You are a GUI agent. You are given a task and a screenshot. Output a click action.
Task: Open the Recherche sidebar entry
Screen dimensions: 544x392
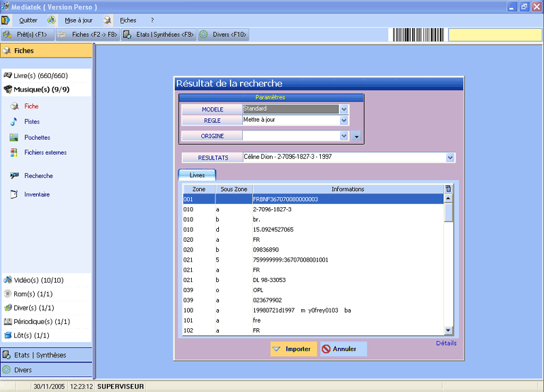(39, 176)
